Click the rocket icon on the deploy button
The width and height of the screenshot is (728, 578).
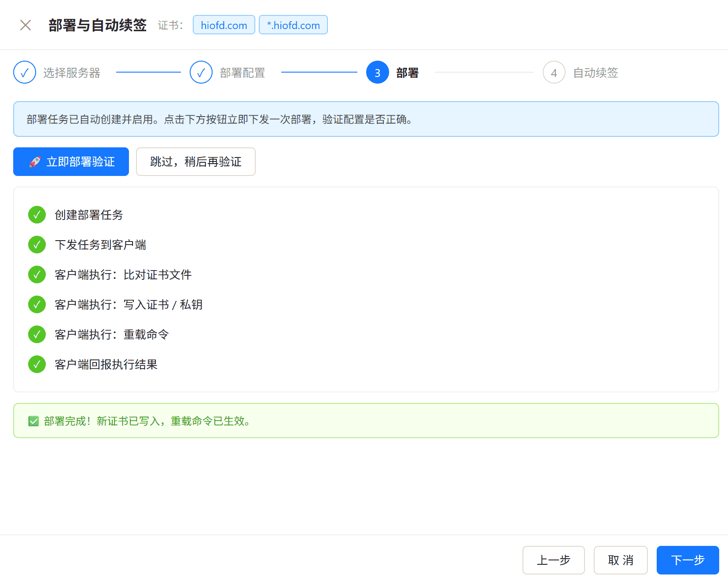pos(35,162)
